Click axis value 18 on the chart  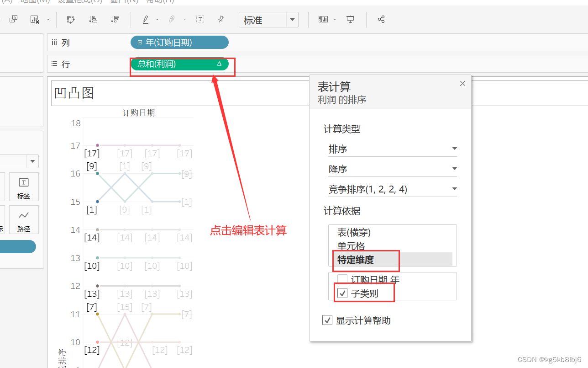76,123
